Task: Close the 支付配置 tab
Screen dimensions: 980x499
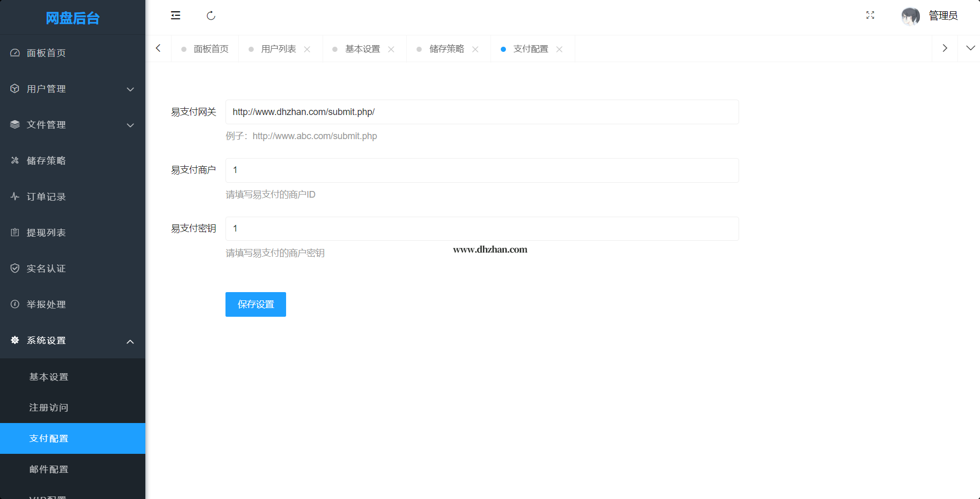Action: point(559,49)
